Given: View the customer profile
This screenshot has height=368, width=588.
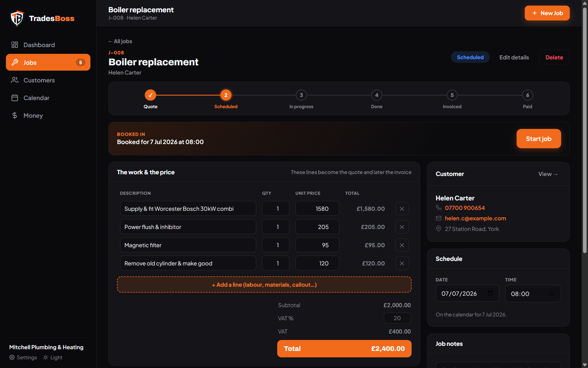Looking at the screenshot, I should [x=548, y=174].
